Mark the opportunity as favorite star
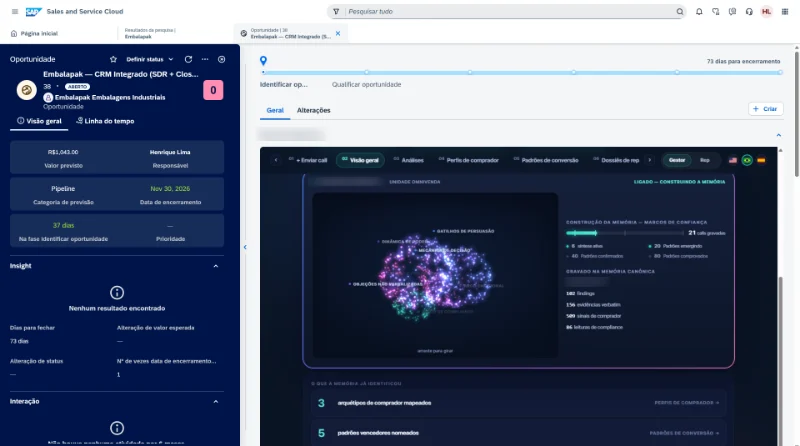Screen dimensions: 800x446 (x=113, y=59)
